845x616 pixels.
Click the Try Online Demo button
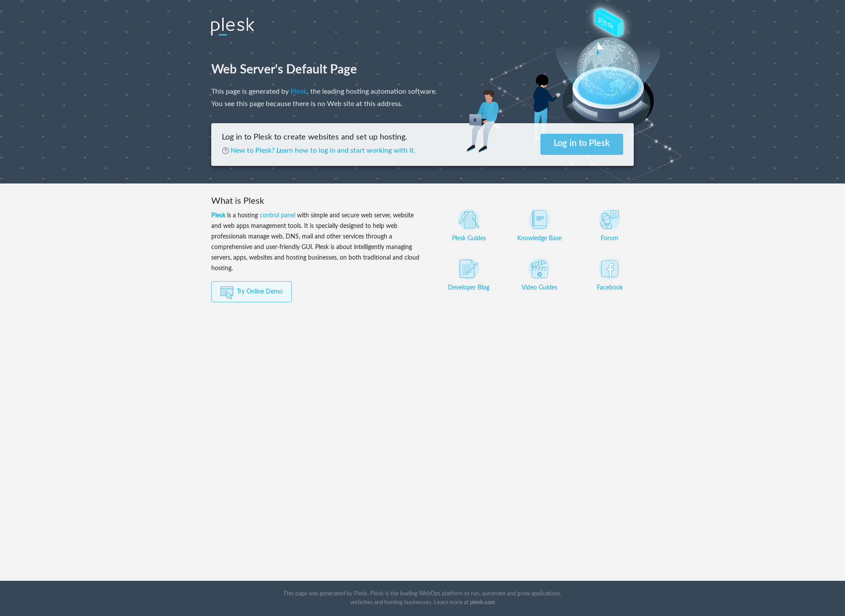(251, 291)
